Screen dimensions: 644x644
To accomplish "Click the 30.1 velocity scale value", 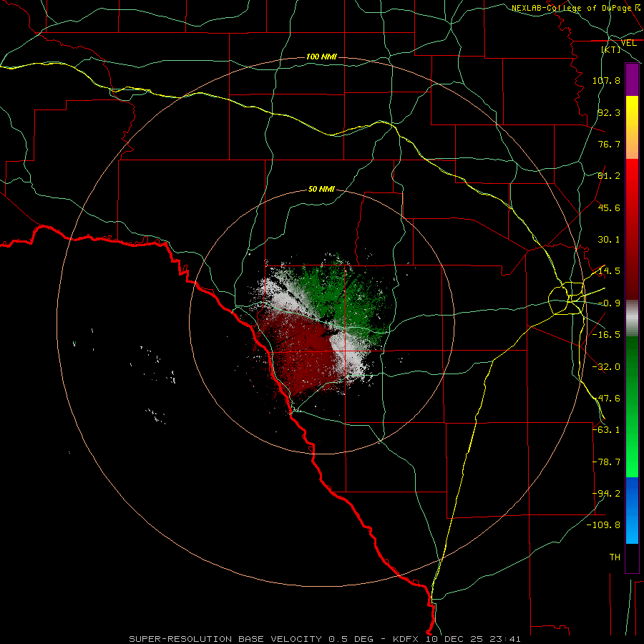I will (x=609, y=240).
